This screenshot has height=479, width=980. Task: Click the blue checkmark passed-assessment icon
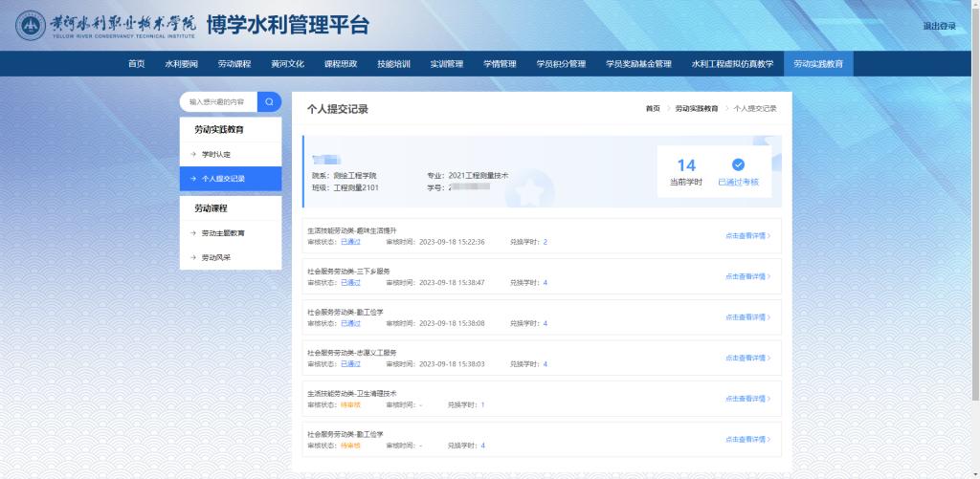[x=738, y=164]
